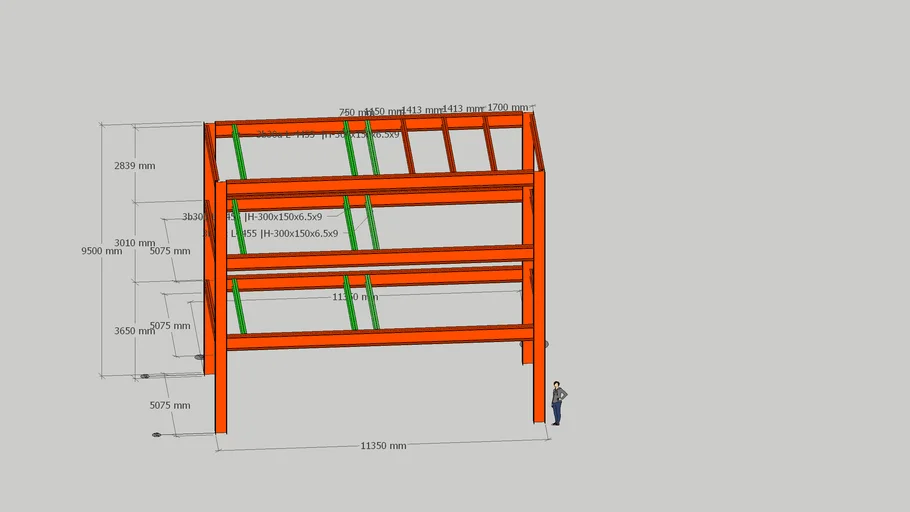910x512 pixels.
Task: Select the green joist pair on bottom level
Action: click(362, 304)
